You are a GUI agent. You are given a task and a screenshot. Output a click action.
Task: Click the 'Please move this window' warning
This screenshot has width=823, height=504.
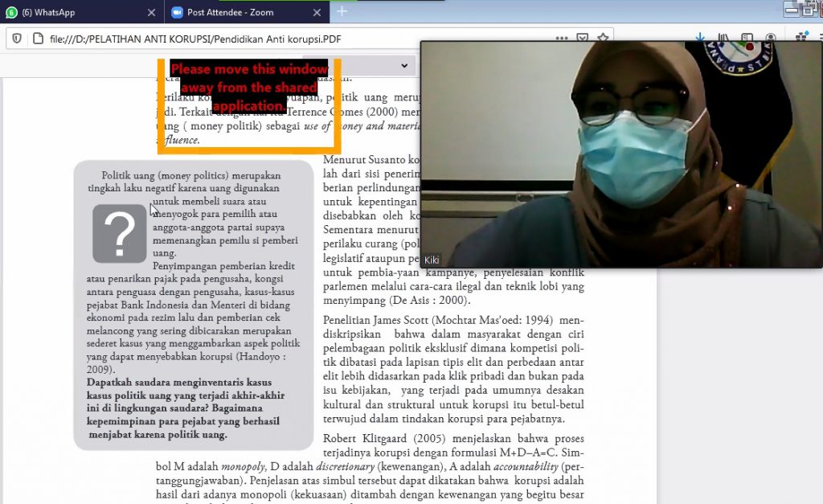pyautogui.click(x=249, y=87)
